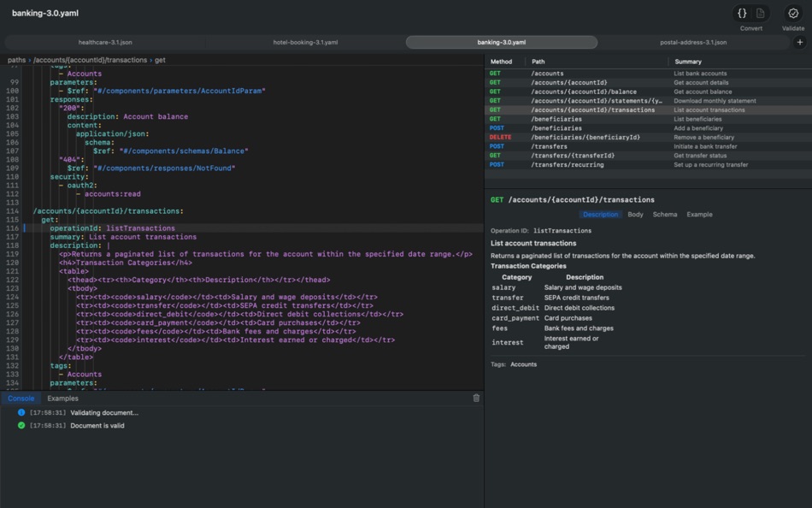Switch to the Schema tab in the endpoint panel
812x508 pixels.
pos(665,215)
